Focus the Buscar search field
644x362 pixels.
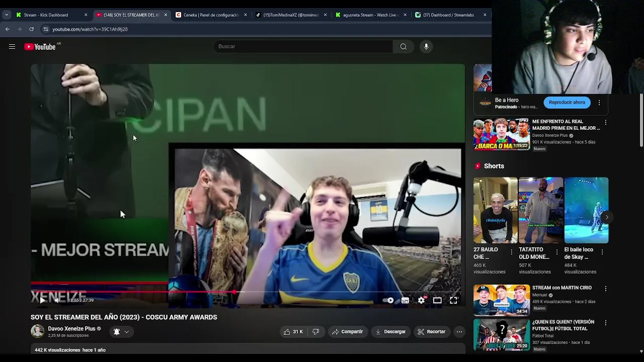tap(303, 47)
